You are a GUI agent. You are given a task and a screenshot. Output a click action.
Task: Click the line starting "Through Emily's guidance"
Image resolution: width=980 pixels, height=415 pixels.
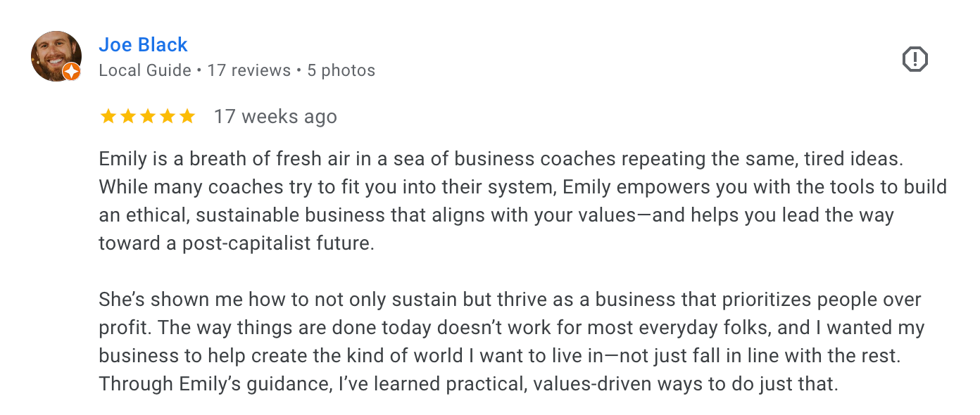pos(468,384)
